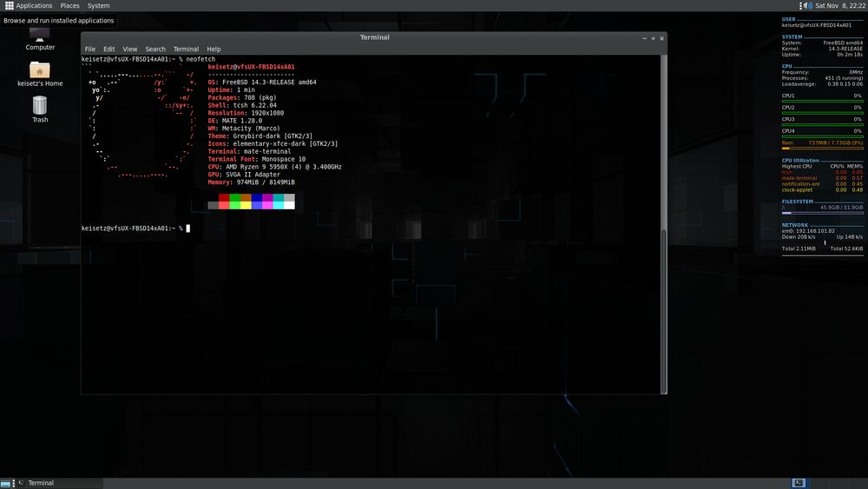Click the Applications grid icon in the top panel
868x489 pixels.
click(x=10, y=5)
